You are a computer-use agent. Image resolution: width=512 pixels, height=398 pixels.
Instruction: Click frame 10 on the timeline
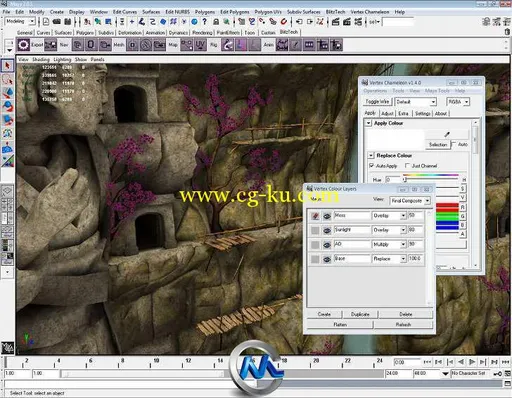click(x=155, y=362)
